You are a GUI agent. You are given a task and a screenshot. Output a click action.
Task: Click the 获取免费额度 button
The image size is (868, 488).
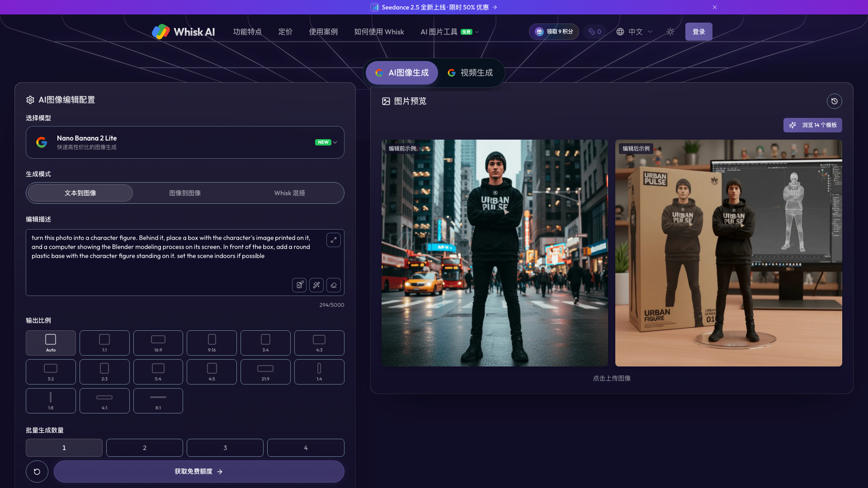pyautogui.click(x=199, y=472)
